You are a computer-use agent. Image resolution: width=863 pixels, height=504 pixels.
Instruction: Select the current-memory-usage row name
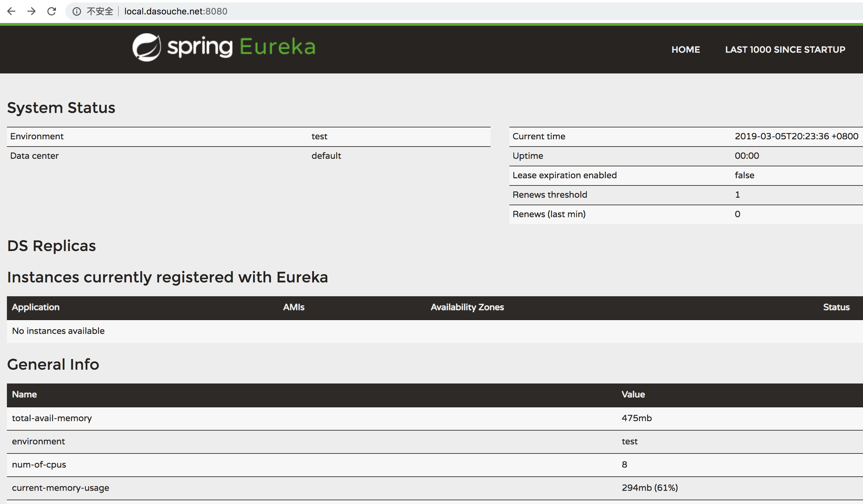[x=61, y=488]
